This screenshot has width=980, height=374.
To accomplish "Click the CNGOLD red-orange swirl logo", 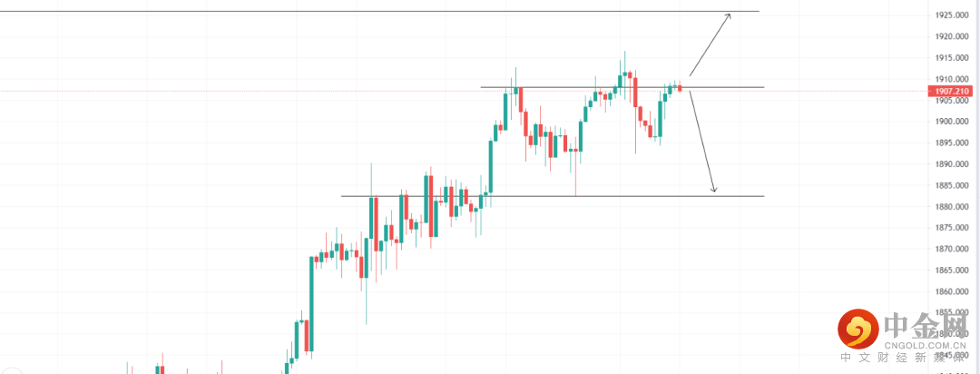I will (857, 331).
